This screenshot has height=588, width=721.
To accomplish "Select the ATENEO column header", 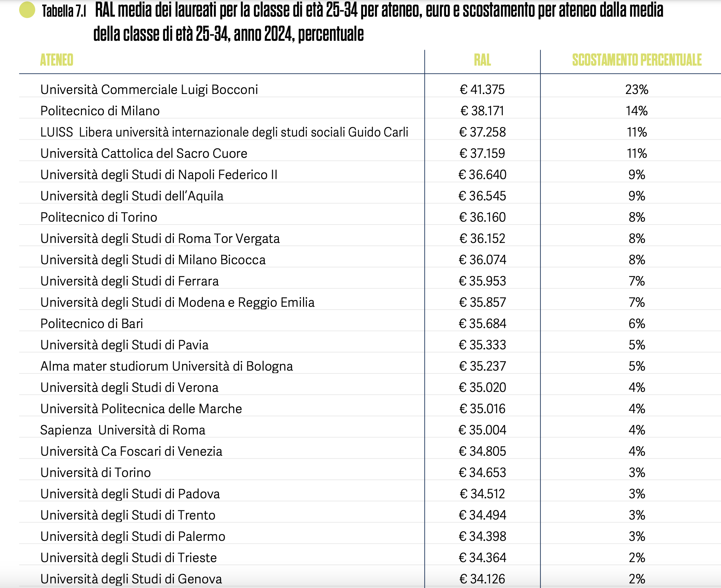I will point(57,60).
